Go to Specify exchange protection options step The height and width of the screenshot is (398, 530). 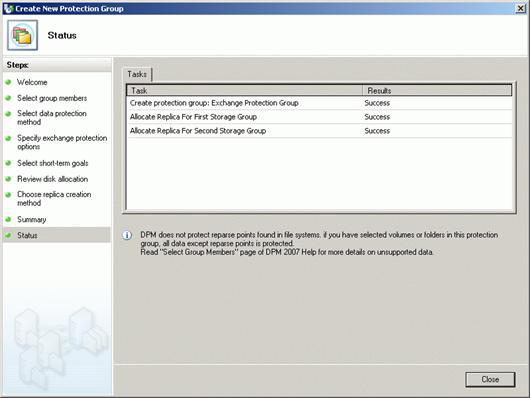62,142
